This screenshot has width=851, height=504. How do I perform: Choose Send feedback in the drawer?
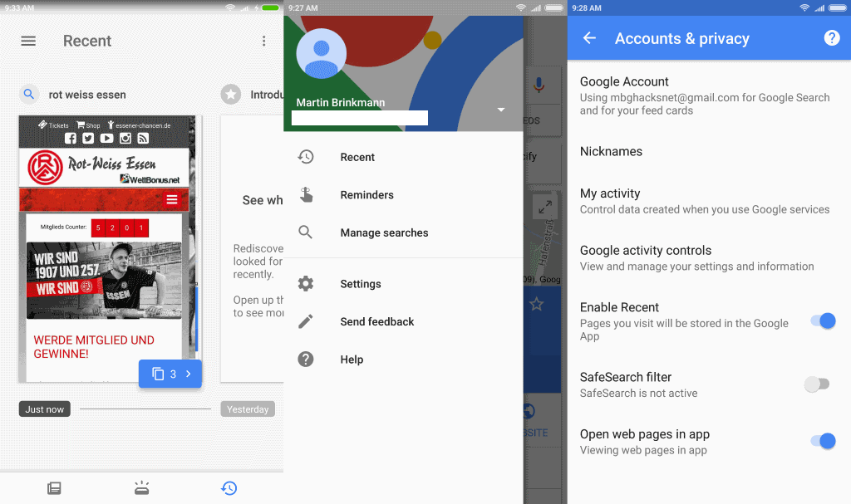pos(403,321)
